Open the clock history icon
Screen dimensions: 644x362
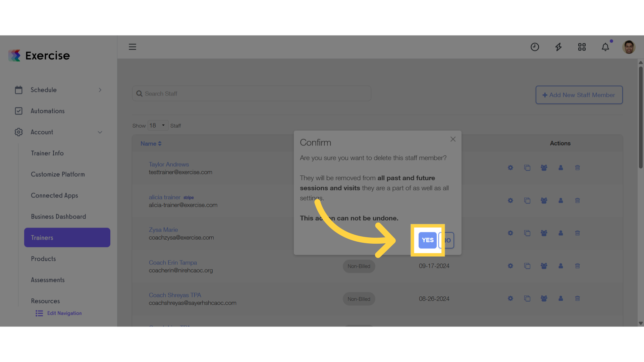click(535, 47)
